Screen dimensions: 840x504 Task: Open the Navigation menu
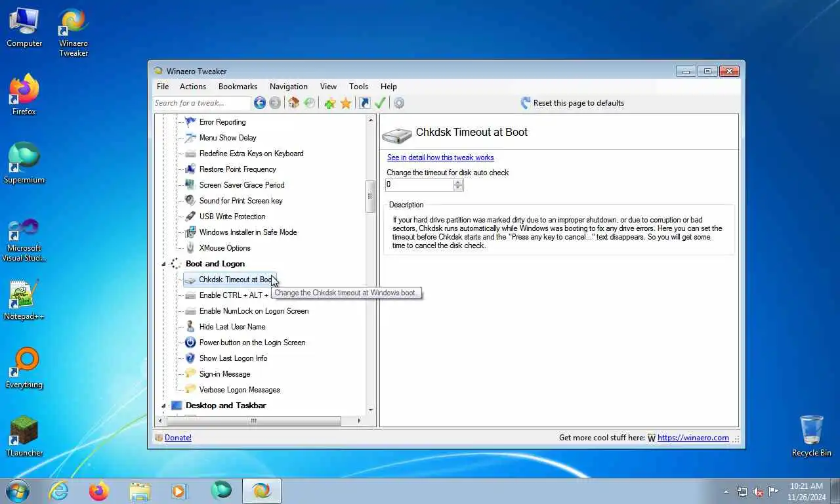(288, 87)
